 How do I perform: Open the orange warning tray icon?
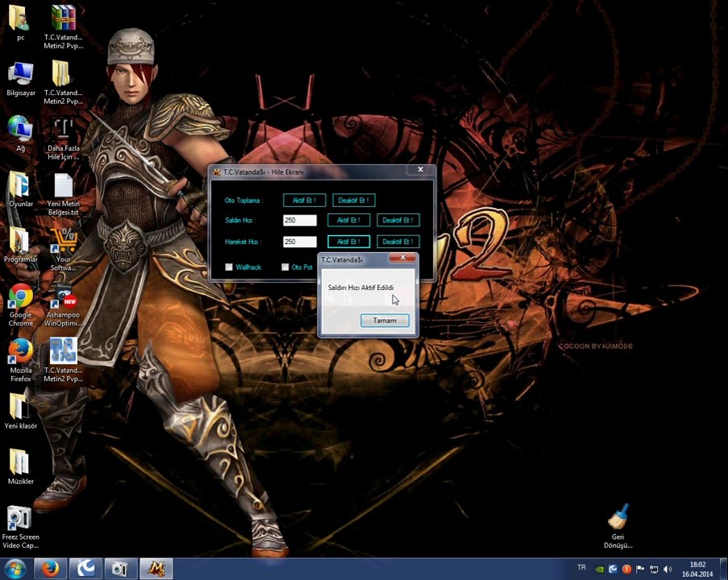coord(626,569)
